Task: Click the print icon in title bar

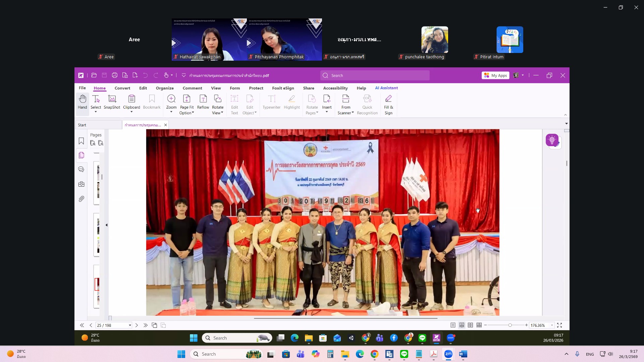Action: pyautogui.click(x=115, y=75)
